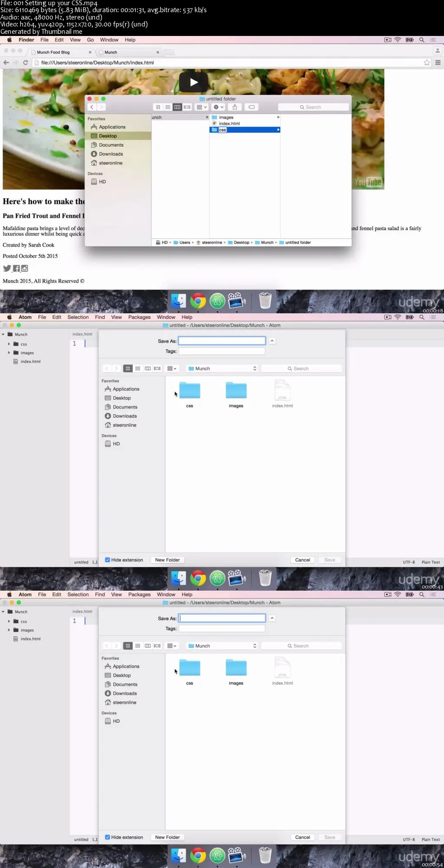
Task: Focus Tags field in 00:00:54 dialog
Action: tap(222, 628)
